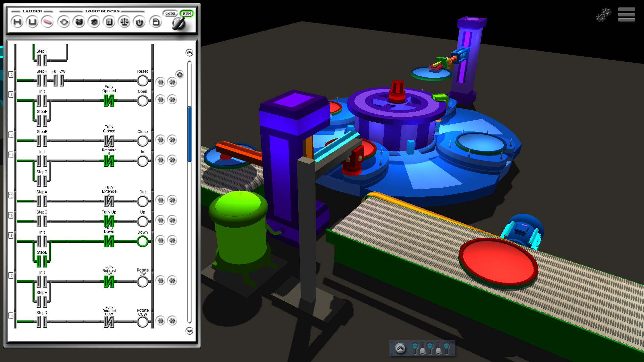Open the gear settings menu at top right
Viewport: 644px width, 362px height.
[x=603, y=15]
